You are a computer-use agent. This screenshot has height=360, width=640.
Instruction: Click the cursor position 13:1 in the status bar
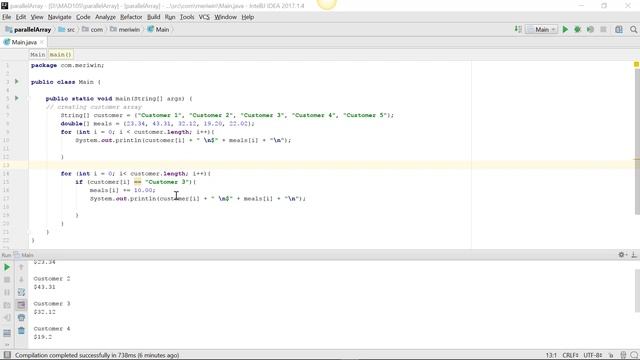tap(551, 355)
